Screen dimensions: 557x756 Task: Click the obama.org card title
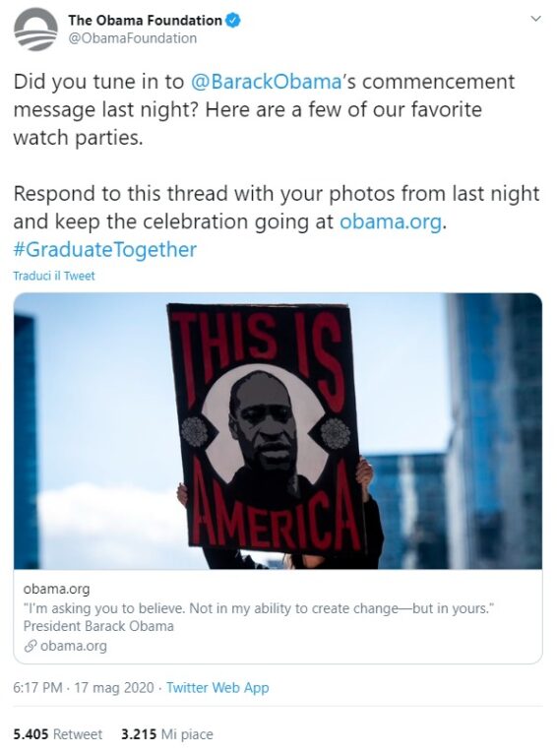(x=56, y=589)
